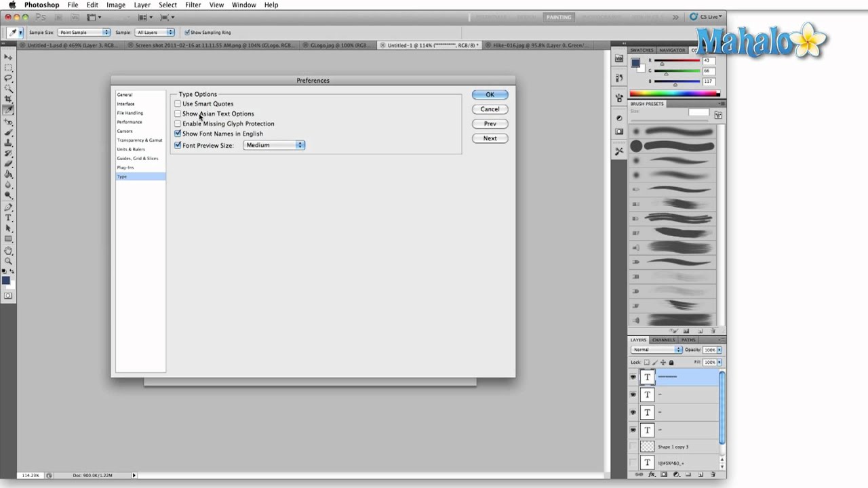This screenshot has height=488, width=868.
Task: Open the layer Fill 100% arrow
Action: point(719,362)
